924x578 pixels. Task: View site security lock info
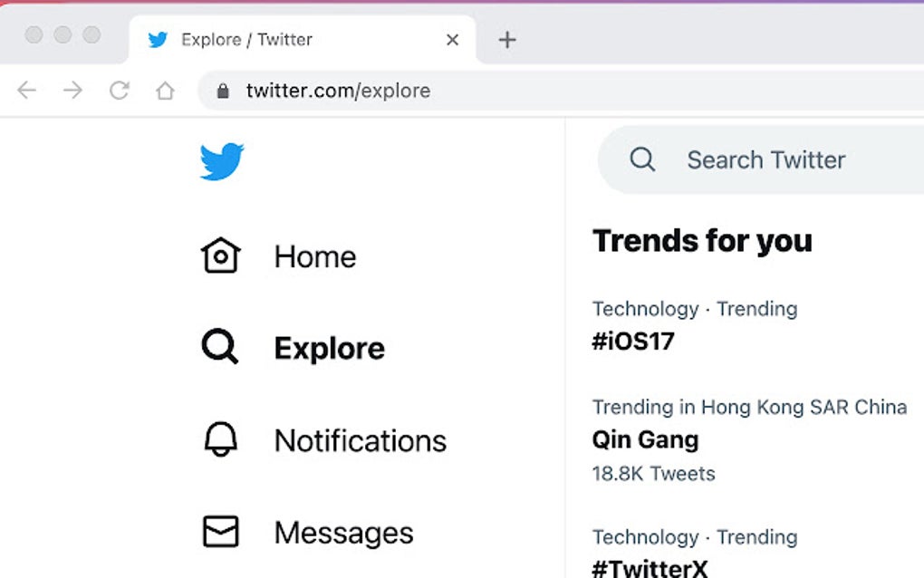coord(223,91)
